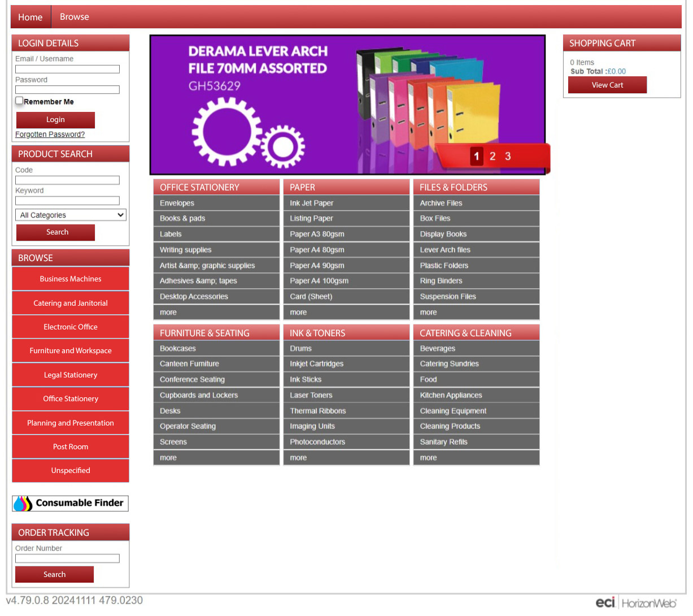Open Kitchen Appliances link
693x616 pixels.
coord(476,396)
